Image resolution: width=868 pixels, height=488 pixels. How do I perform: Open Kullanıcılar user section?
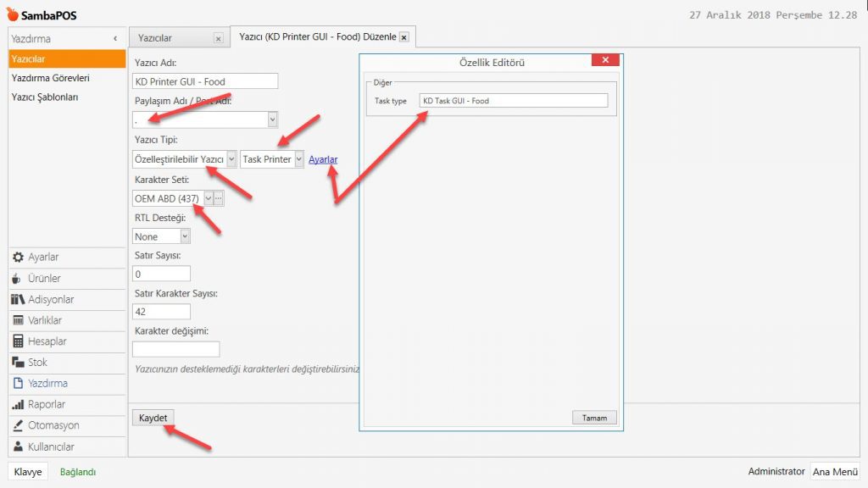51,446
